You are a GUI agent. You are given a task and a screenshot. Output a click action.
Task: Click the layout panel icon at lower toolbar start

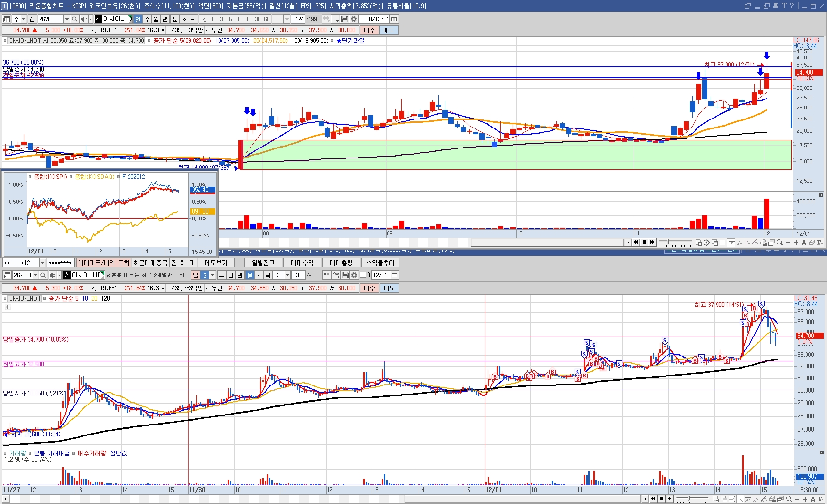click(x=6, y=275)
